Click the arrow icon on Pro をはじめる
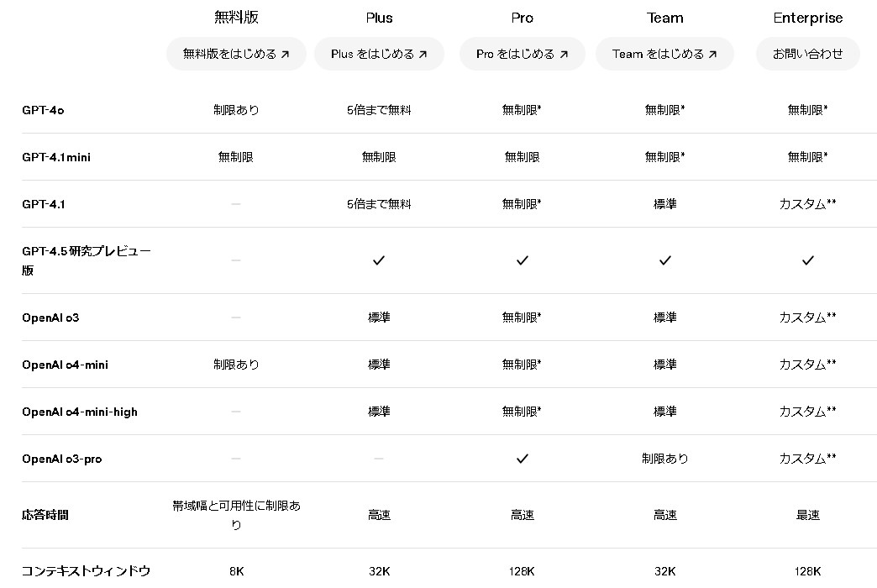 pyautogui.click(x=564, y=55)
